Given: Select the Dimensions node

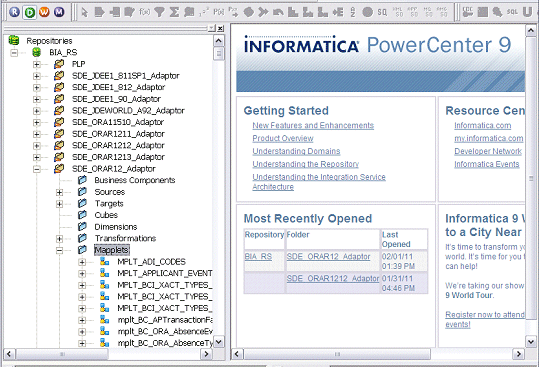Looking at the screenshot, I should (116, 227).
